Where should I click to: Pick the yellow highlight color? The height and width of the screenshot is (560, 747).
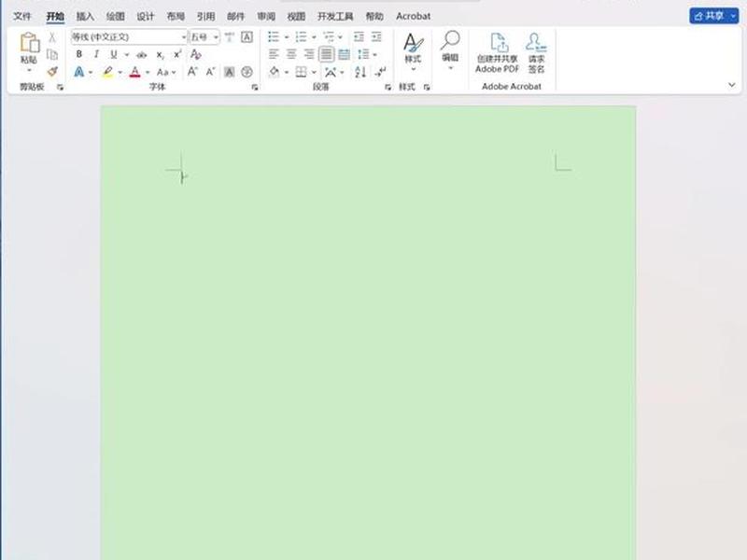[107, 72]
